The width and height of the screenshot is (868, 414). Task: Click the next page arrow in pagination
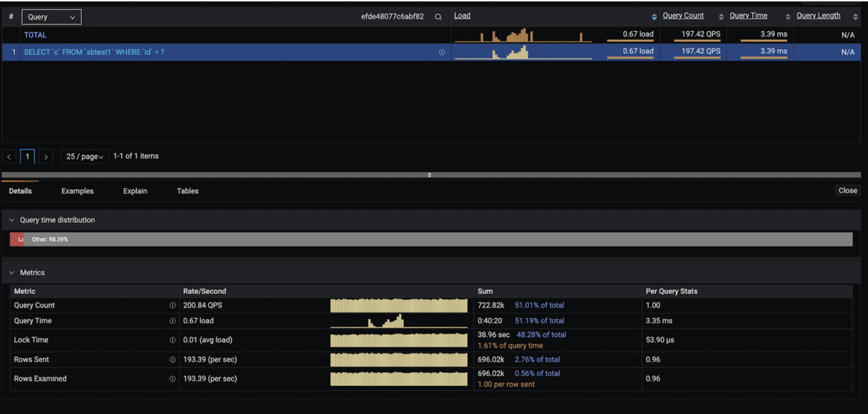(46, 156)
